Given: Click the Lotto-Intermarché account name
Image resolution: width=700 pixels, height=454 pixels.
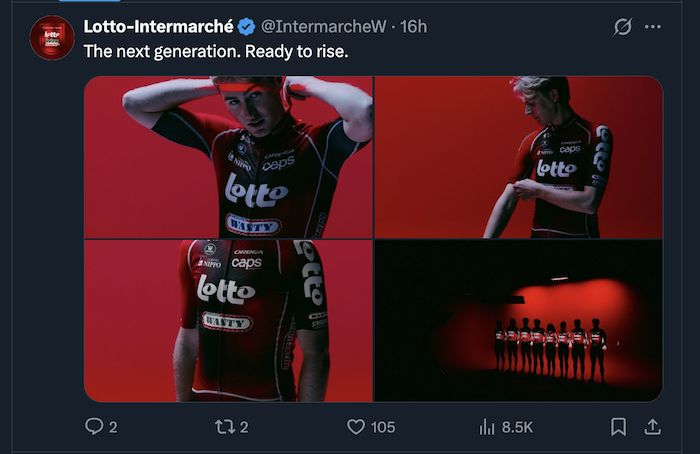Looking at the screenshot, I should [x=158, y=25].
